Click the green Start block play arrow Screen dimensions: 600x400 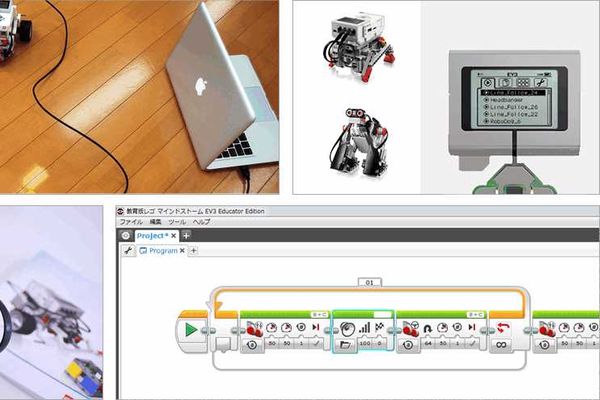(191, 330)
